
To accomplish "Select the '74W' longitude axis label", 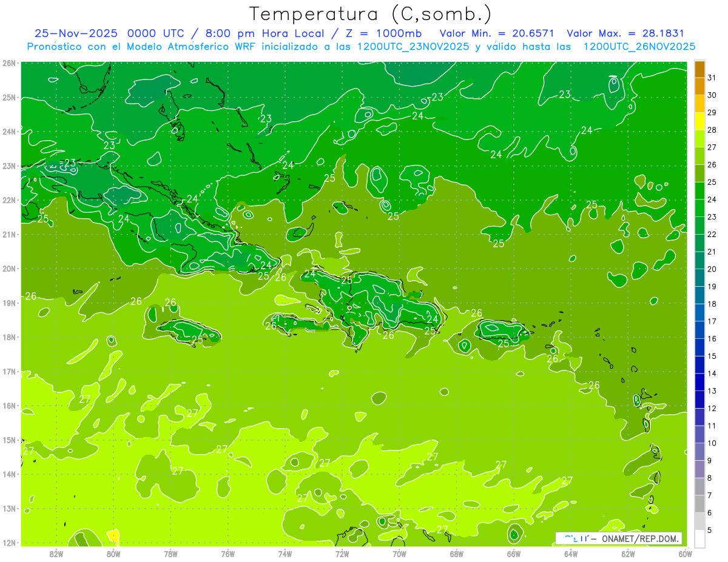I will 285,553.
